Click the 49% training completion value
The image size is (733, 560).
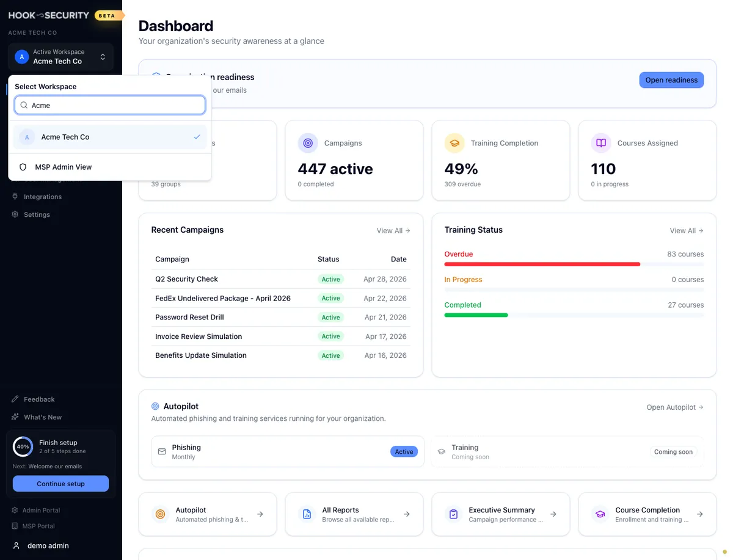[461, 169]
